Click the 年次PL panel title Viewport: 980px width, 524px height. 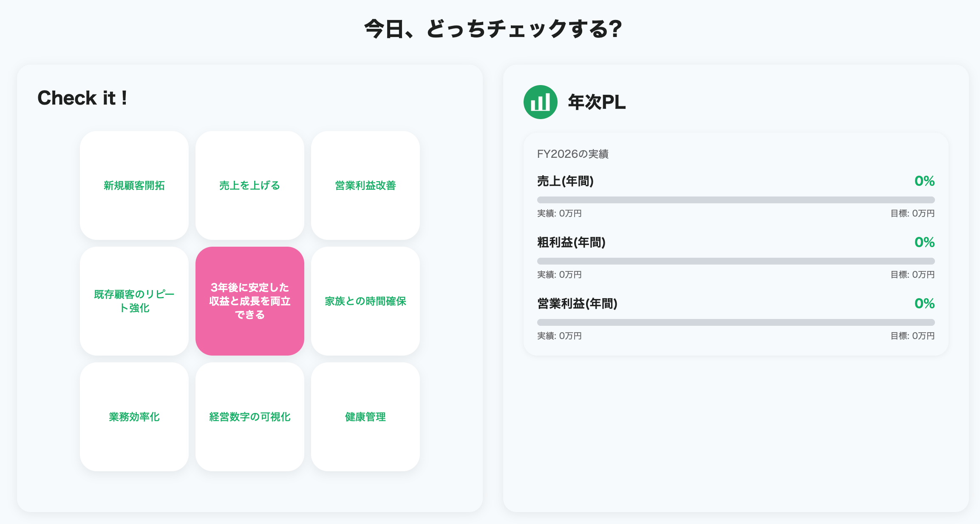(x=597, y=103)
